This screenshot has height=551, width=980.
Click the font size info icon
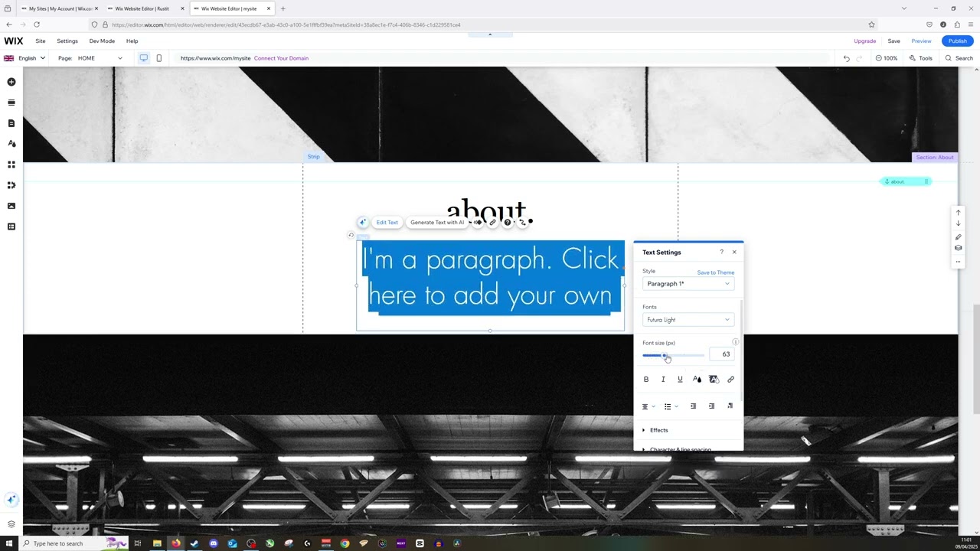(x=735, y=342)
